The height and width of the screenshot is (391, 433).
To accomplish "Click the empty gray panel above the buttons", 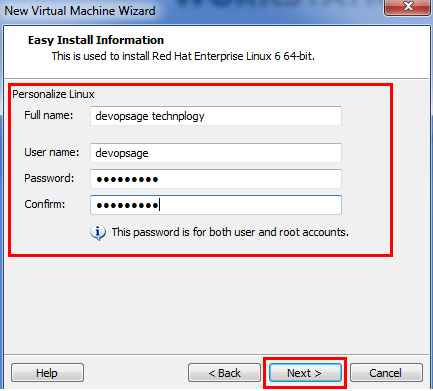I will coord(217,305).
